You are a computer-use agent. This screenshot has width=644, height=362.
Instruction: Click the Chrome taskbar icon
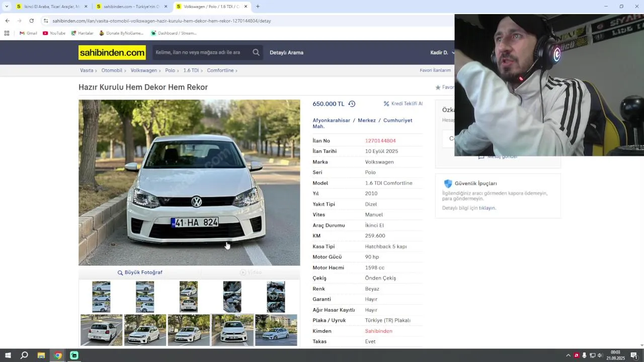[x=58, y=355]
